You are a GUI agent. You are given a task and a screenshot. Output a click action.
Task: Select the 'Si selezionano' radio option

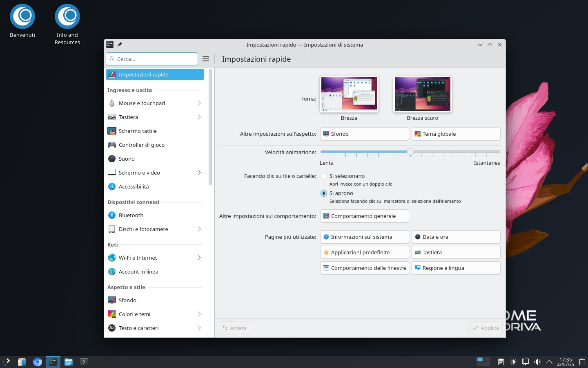tap(324, 176)
